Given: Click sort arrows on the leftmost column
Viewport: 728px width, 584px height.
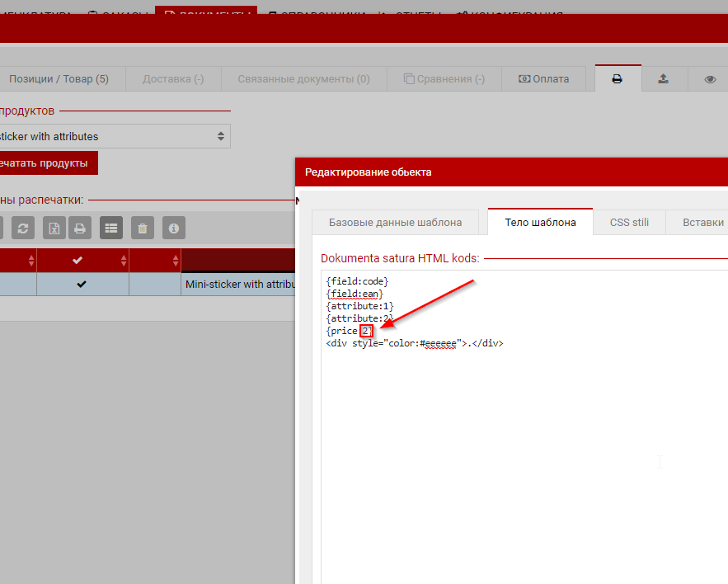Looking at the screenshot, I should pos(31,261).
